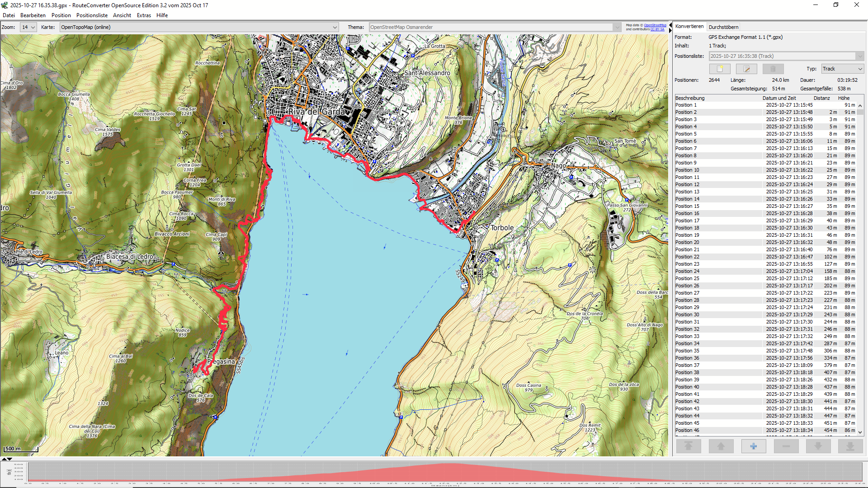Collapse the elevation profile using the down triangle
Viewport: 868px width, 488px height.
pyautogui.click(x=9, y=459)
